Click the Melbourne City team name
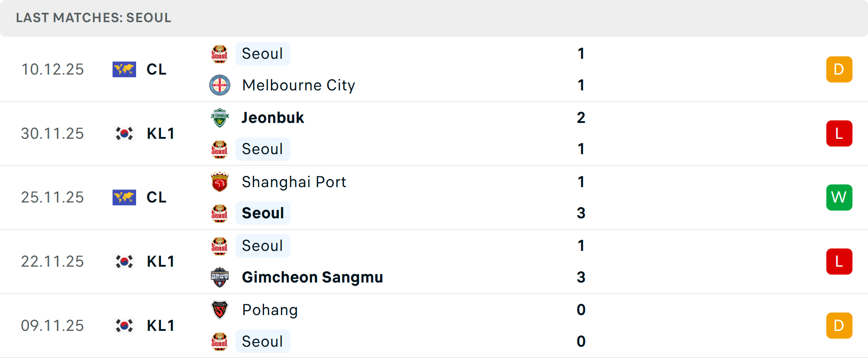This screenshot has width=868, height=358. (298, 85)
